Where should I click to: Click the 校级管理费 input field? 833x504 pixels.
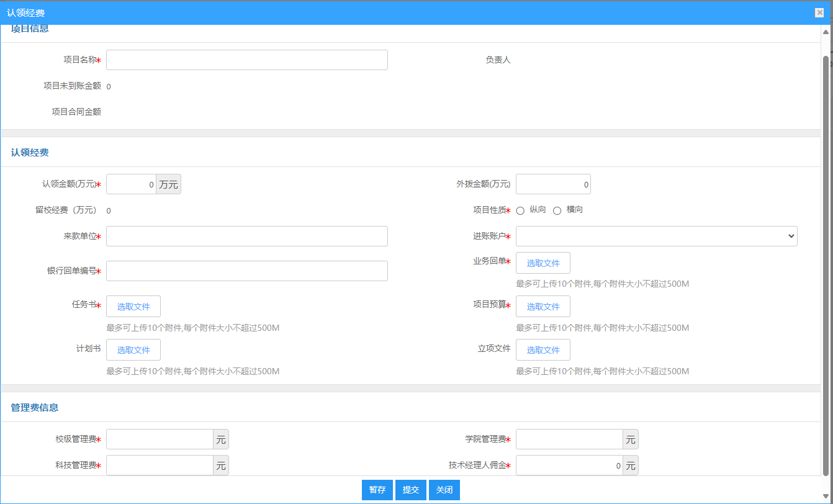pos(160,439)
